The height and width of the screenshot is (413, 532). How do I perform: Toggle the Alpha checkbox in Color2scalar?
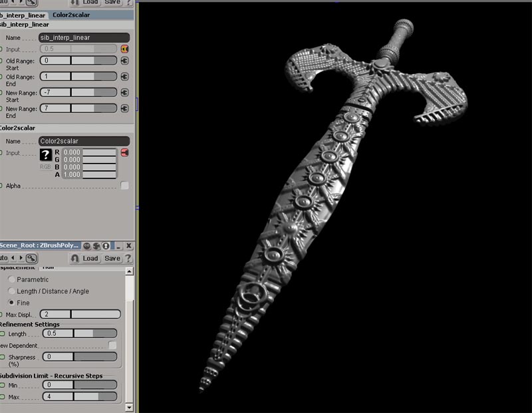tap(124, 186)
